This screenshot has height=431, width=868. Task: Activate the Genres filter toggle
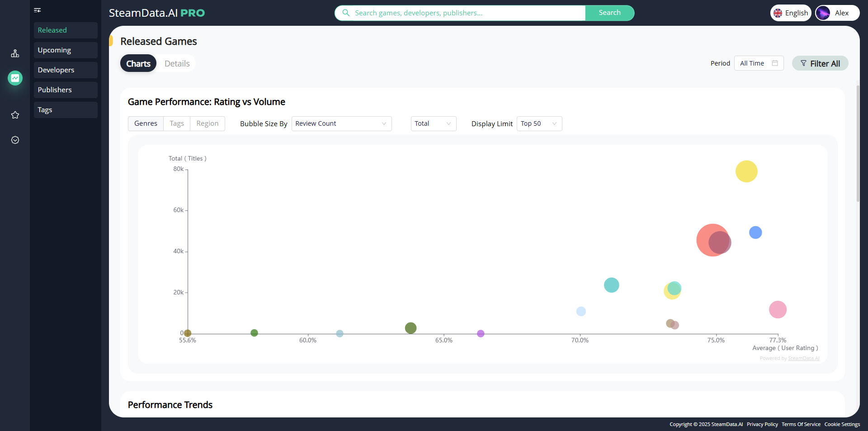click(146, 123)
